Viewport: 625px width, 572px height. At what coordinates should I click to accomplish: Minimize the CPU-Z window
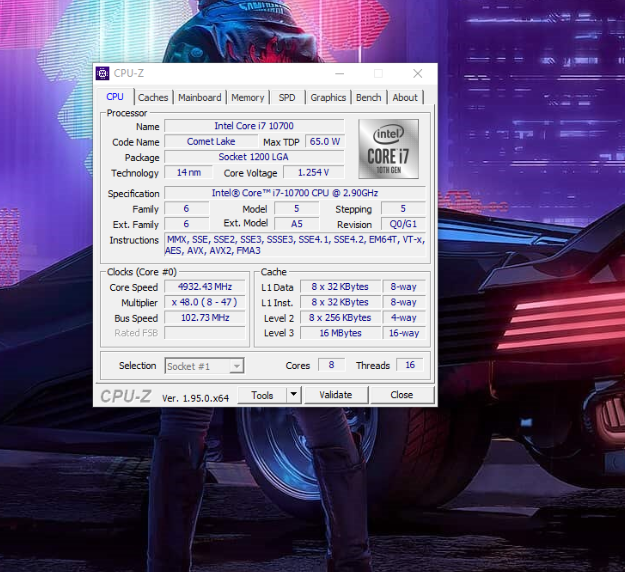pyautogui.click(x=340, y=73)
